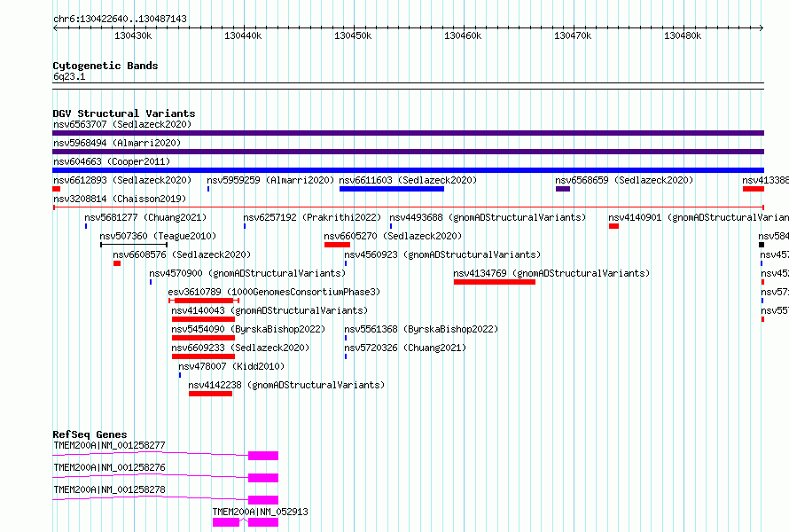Select the nsv6611603 (Sedlazeck2020) blue bar

coord(392,189)
